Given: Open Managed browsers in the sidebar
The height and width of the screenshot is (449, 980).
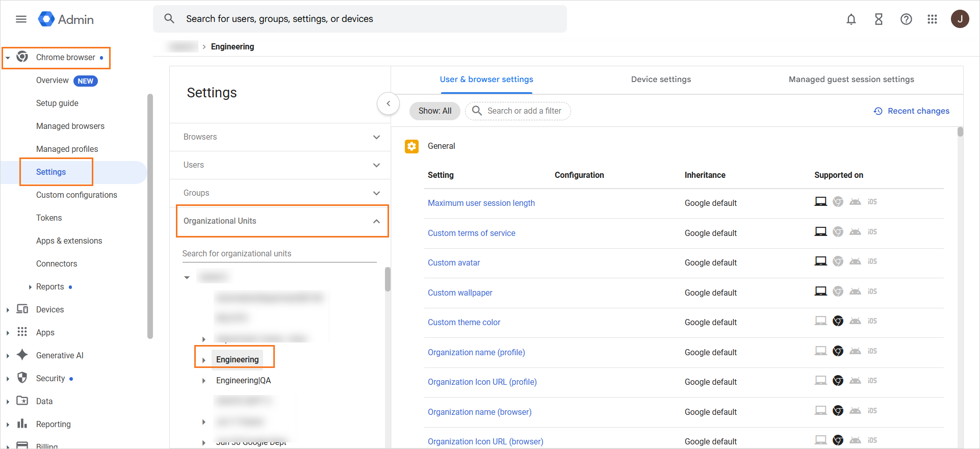Looking at the screenshot, I should coord(70,126).
